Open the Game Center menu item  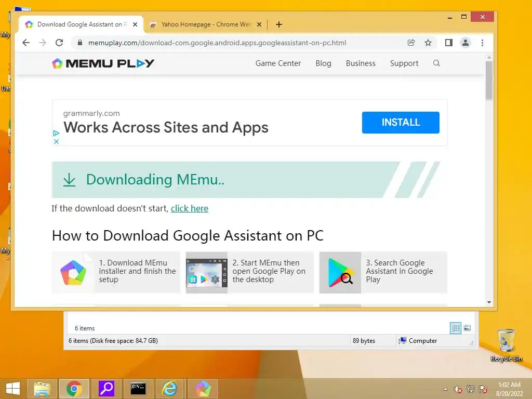(x=278, y=63)
